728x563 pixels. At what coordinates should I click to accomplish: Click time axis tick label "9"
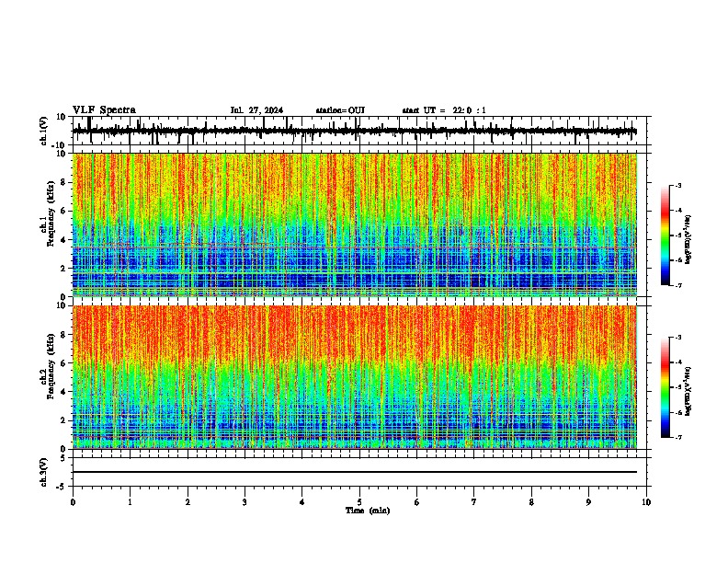(x=588, y=502)
